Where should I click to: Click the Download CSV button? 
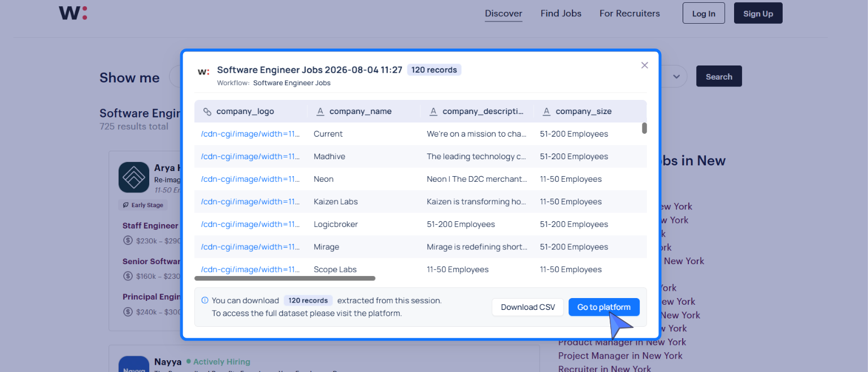tap(528, 307)
